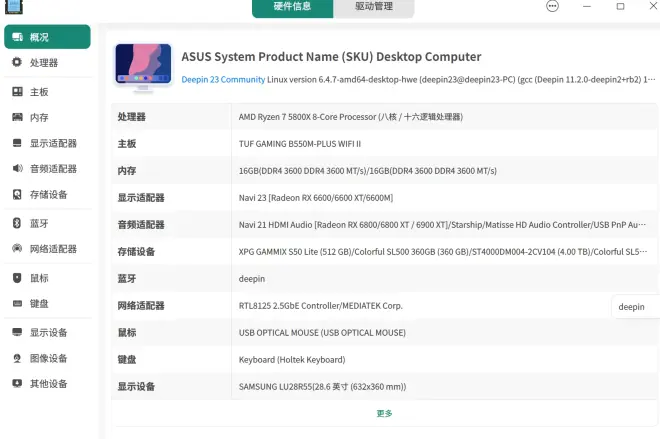
Task: Select the 内存 row label in table
Action: tap(127, 171)
